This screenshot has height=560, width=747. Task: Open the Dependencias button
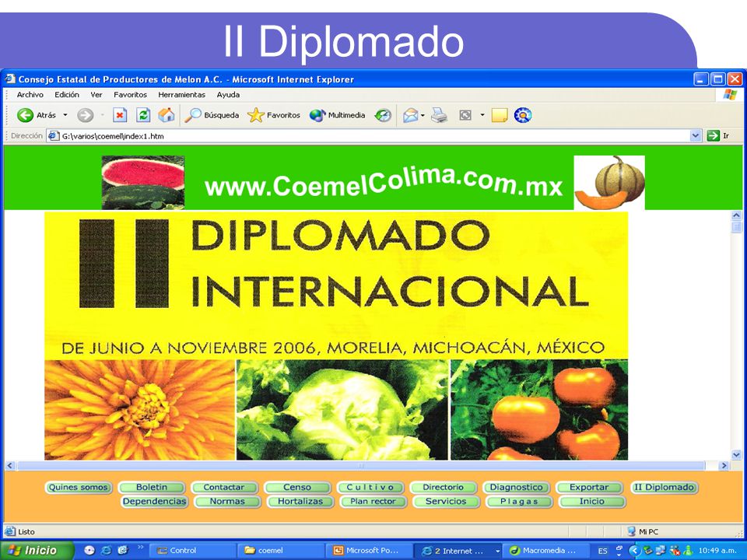[154, 502]
